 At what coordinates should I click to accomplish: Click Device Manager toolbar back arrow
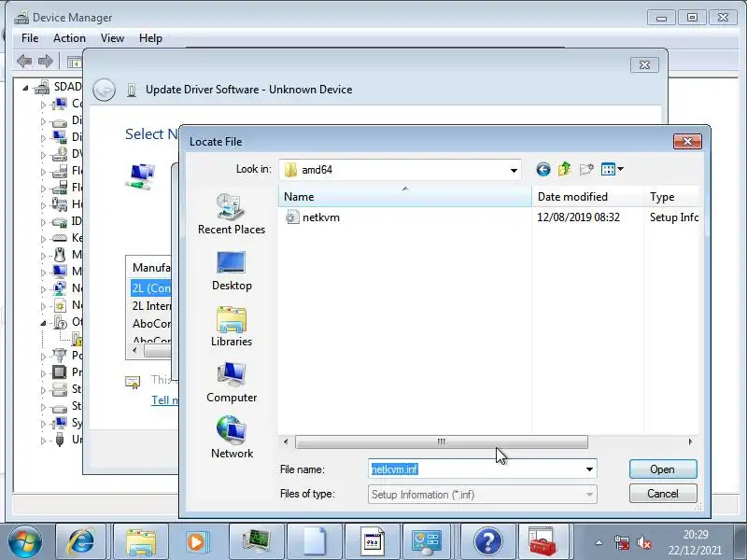click(24, 61)
